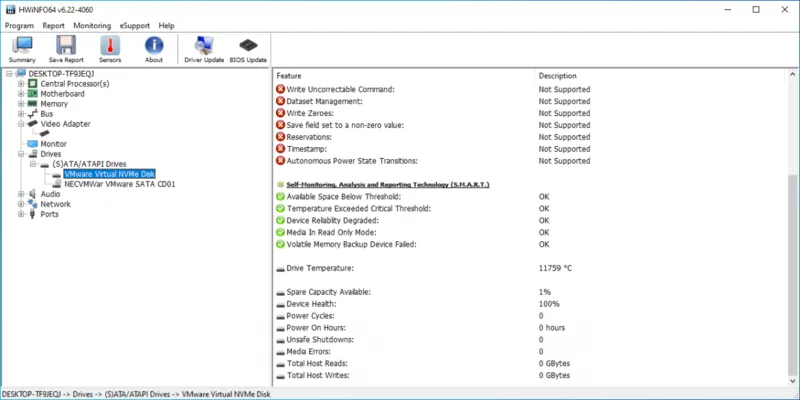Screen dimensions: 800x400
Task: Click red X icon beside Timestamp
Action: point(280,149)
